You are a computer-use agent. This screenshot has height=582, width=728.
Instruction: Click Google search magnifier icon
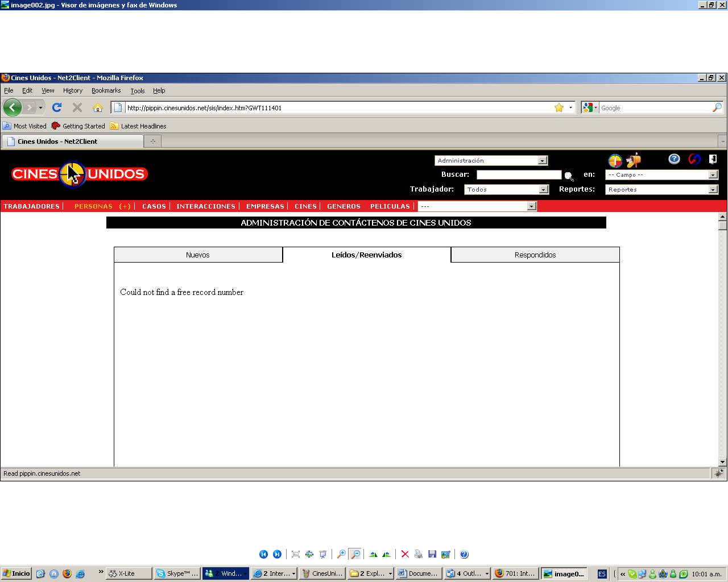click(x=717, y=107)
